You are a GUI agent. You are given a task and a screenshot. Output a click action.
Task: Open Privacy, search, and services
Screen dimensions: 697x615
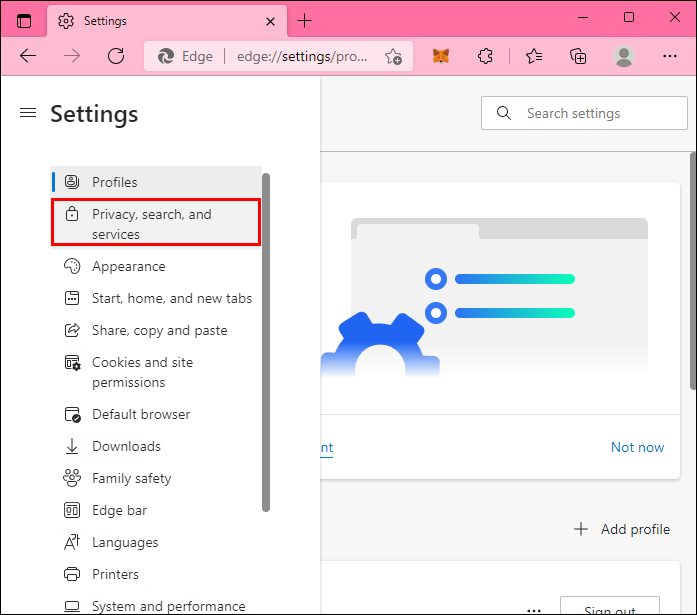pyautogui.click(x=156, y=222)
